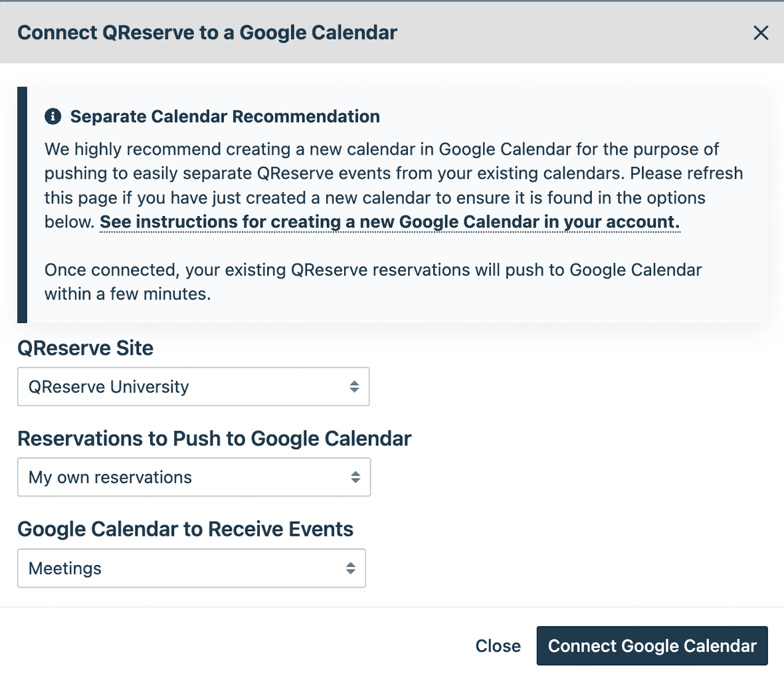Screen dimensions: 784x682
Task: Click the Google Calendar to Receive Events heading
Action: pos(185,529)
